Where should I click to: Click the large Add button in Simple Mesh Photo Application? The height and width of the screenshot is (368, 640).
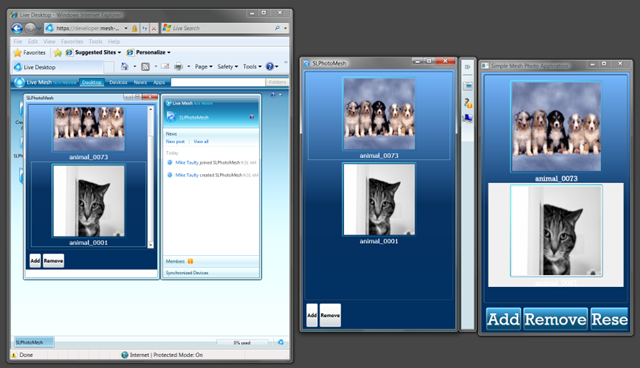click(x=503, y=319)
